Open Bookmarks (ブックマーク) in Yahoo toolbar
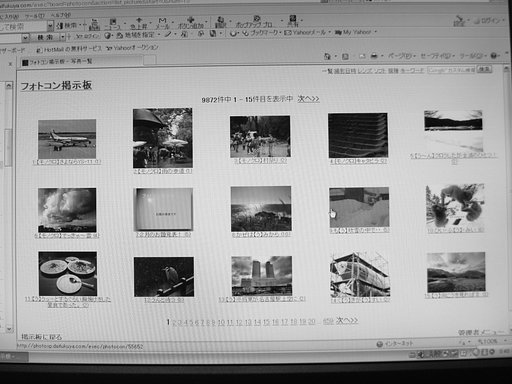Image resolution: width=512 pixels, height=384 pixels. 261,33
